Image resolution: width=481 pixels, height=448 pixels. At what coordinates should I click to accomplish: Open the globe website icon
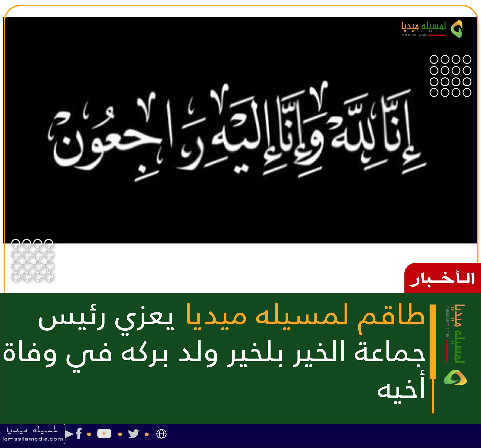[161, 434]
